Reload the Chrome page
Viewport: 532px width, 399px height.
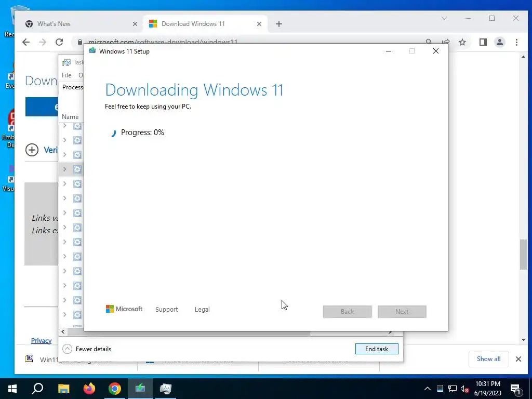point(59,42)
